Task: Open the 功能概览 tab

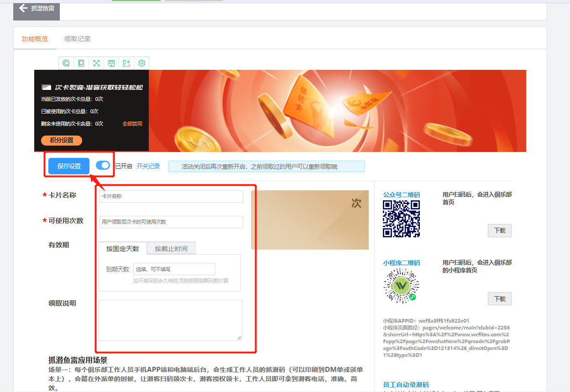Action: (x=35, y=39)
